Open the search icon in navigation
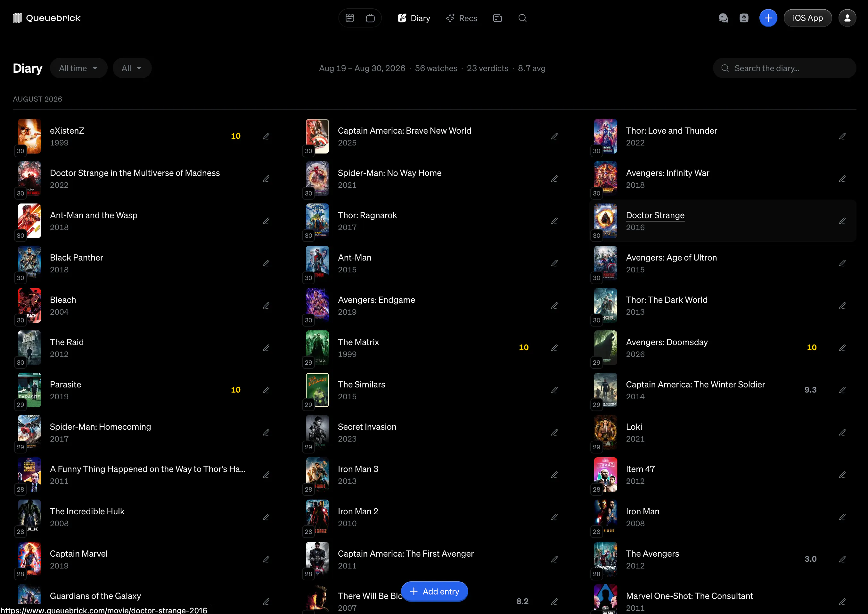 pyautogui.click(x=522, y=18)
